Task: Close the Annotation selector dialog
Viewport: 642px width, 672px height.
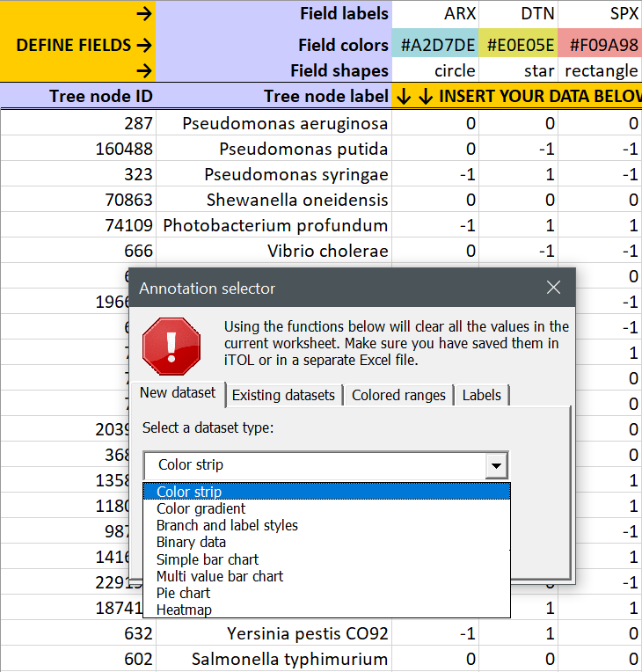Action: coord(553,288)
